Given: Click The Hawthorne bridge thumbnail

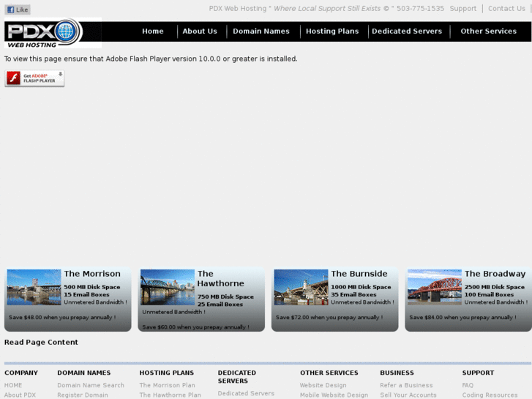Looking at the screenshot, I should (168, 287).
